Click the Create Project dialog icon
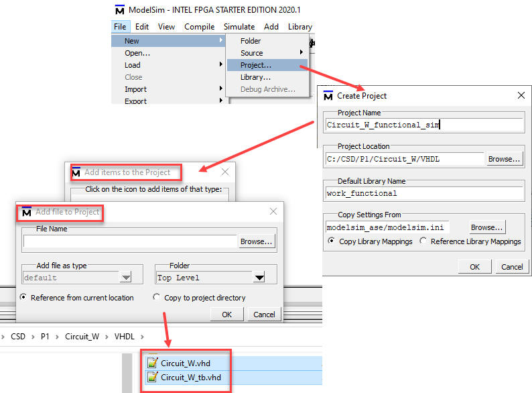This screenshot has height=393, width=532. pyautogui.click(x=328, y=96)
